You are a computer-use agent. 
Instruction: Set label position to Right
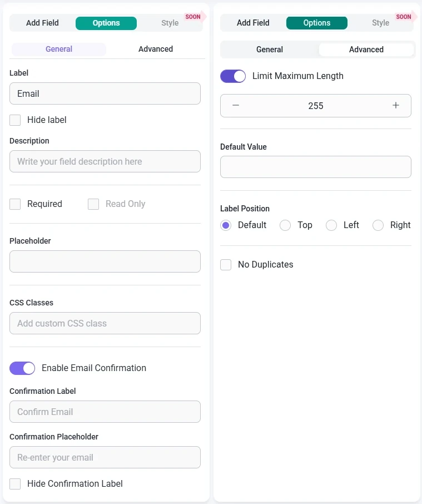click(378, 225)
